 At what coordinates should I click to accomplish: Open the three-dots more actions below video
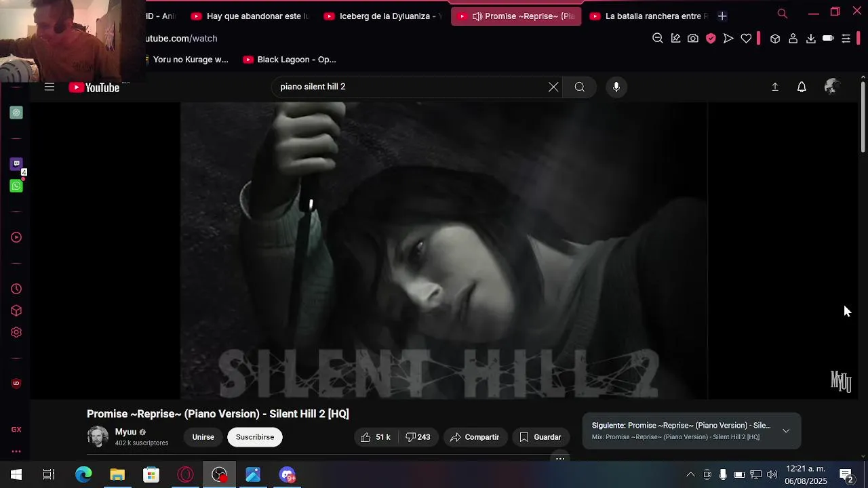click(x=560, y=459)
